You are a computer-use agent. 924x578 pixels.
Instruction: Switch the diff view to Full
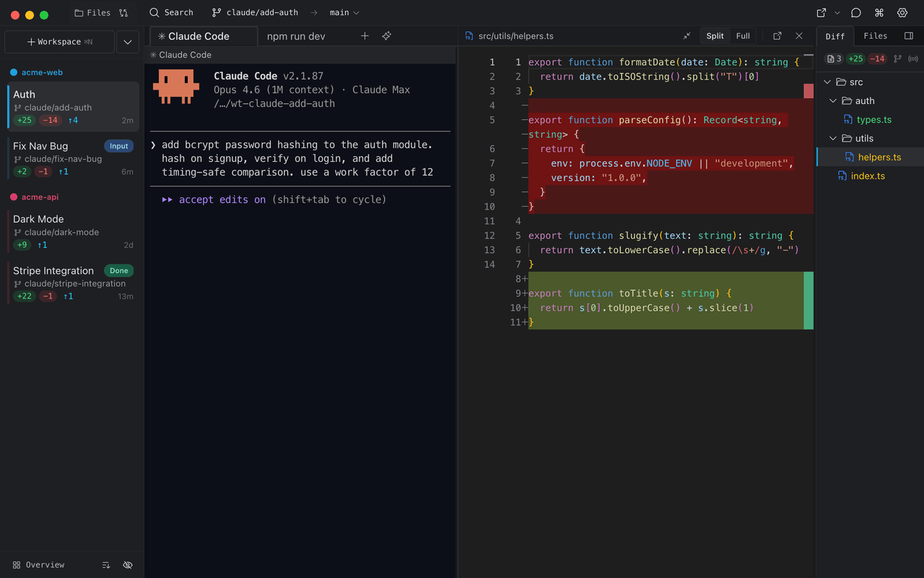pos(743,35)
